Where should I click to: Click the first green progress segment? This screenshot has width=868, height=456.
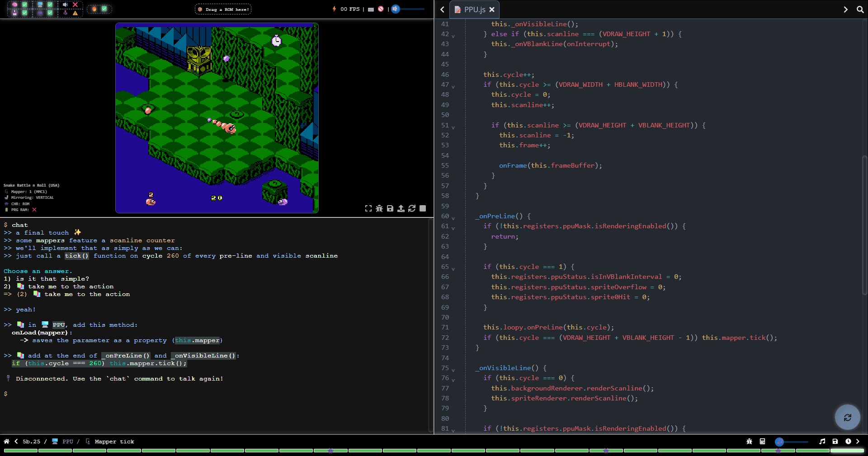click(x=20, y=451)
